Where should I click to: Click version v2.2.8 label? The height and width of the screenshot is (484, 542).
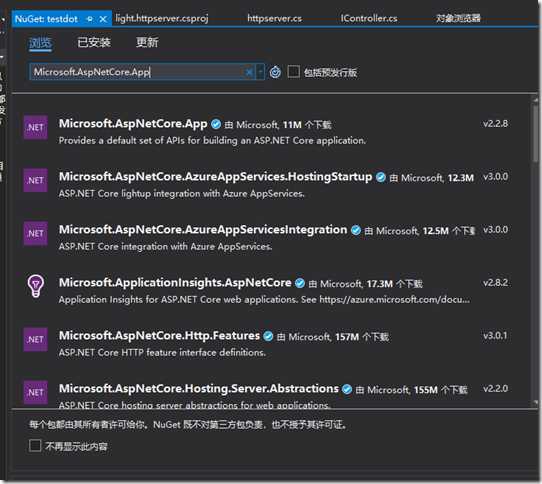495,124
